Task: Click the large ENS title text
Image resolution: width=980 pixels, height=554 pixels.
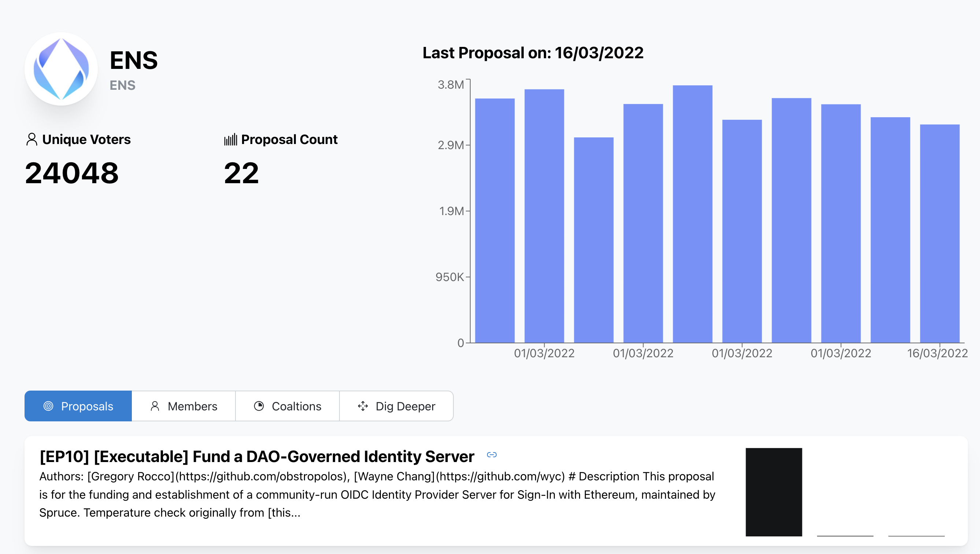Action: [x=134, y=60]
